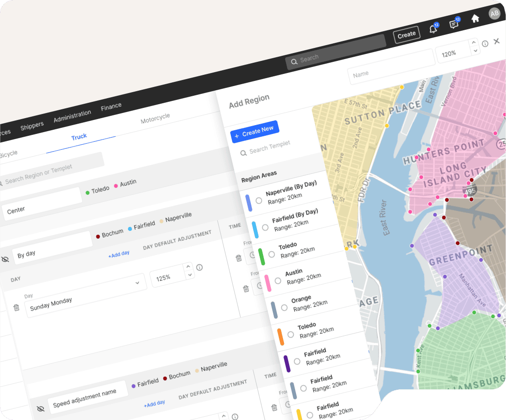Click the info icon beside 125%
This screenshot has width=506, height=420.
tap(199, 267)
